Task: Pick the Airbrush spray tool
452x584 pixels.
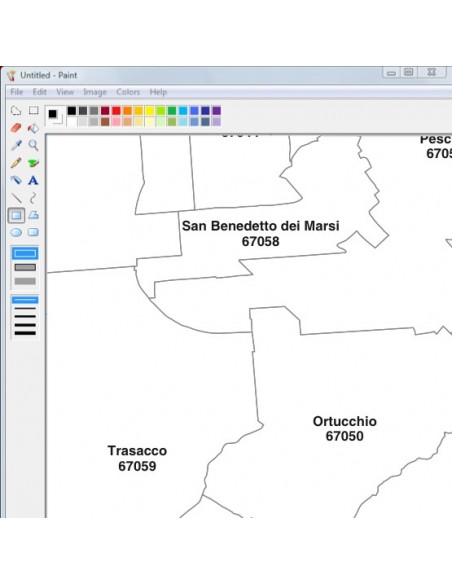Action: pyautogui.click(x=16, y=180)
